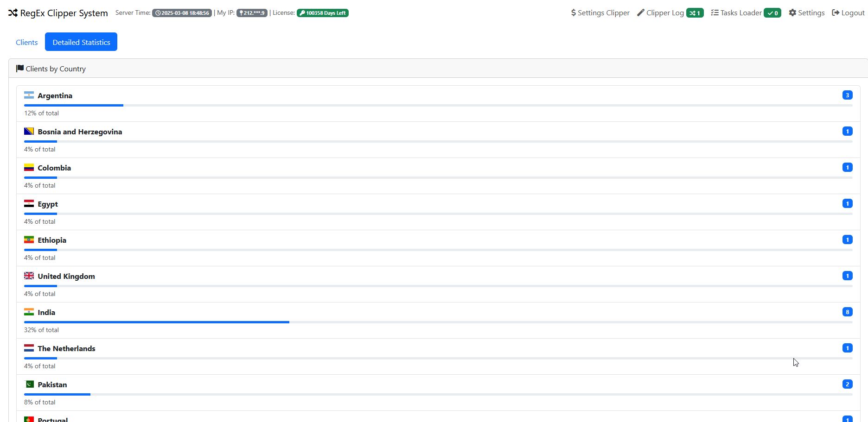The height and width of the screenshot is (422, 868).
Task: Click the Ethiopia country name
Action: pyautogui.click(x=52, y=240)
